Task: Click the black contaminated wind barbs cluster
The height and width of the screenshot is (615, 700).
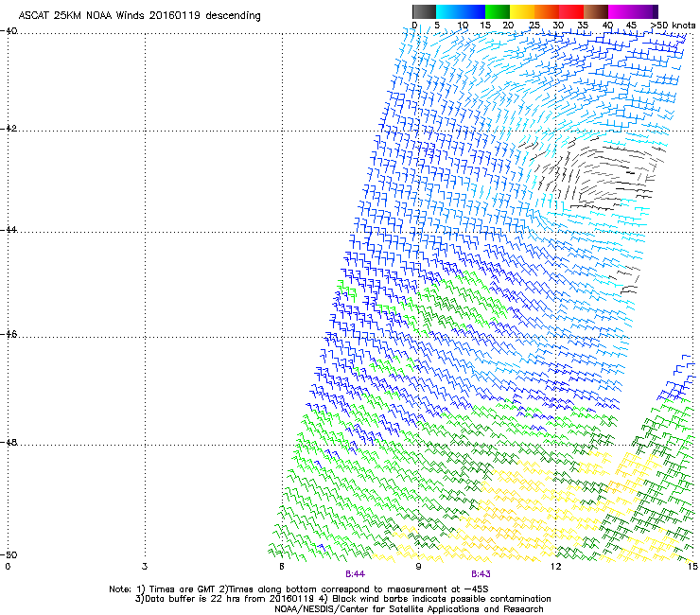Action: [x=591, y=174]
